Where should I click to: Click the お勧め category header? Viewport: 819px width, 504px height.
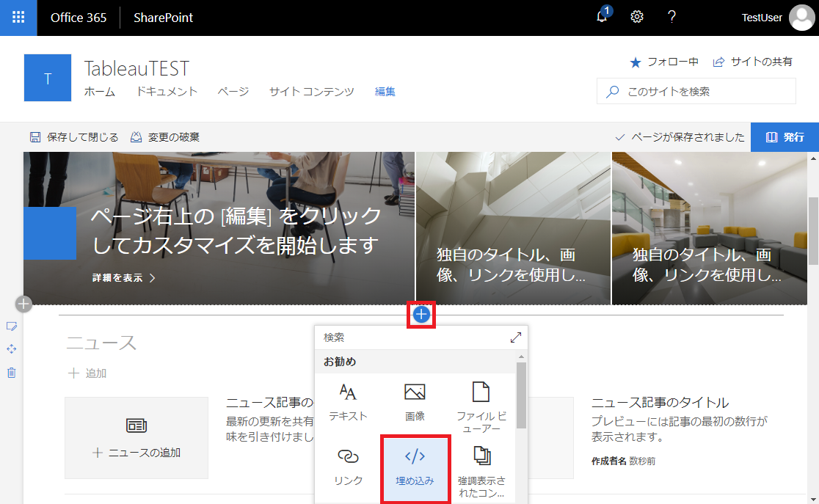(340, 362)
